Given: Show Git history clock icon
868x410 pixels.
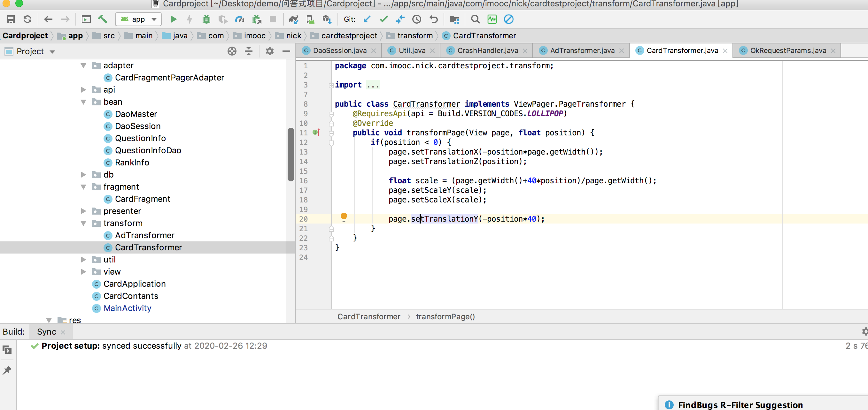Looking at the screenshot, I should [417, 19].
